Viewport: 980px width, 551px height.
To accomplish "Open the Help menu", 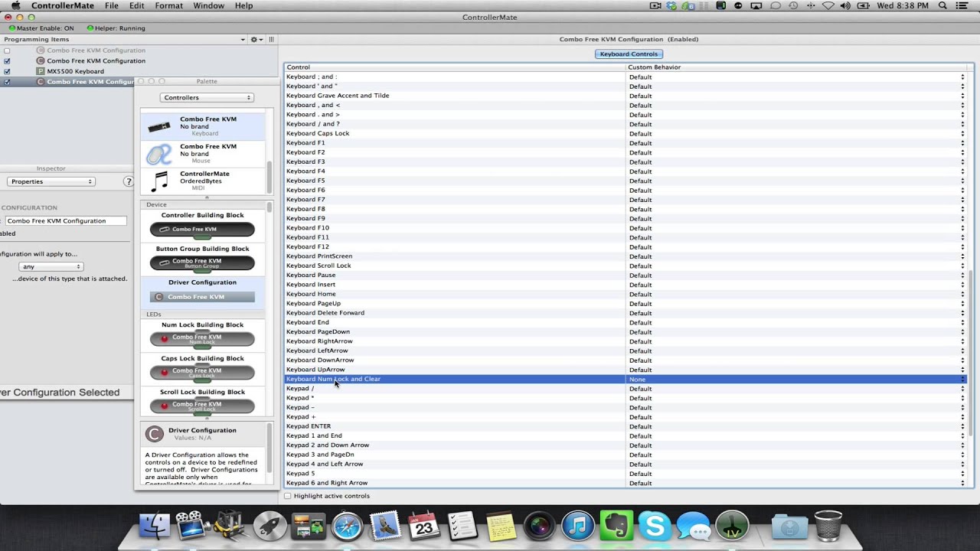I will 243,5.
